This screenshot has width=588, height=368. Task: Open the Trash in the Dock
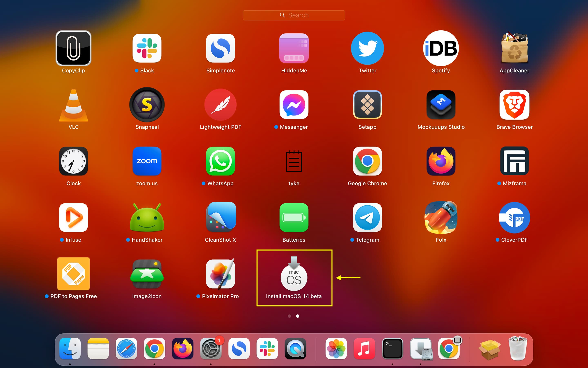(518, 348)
